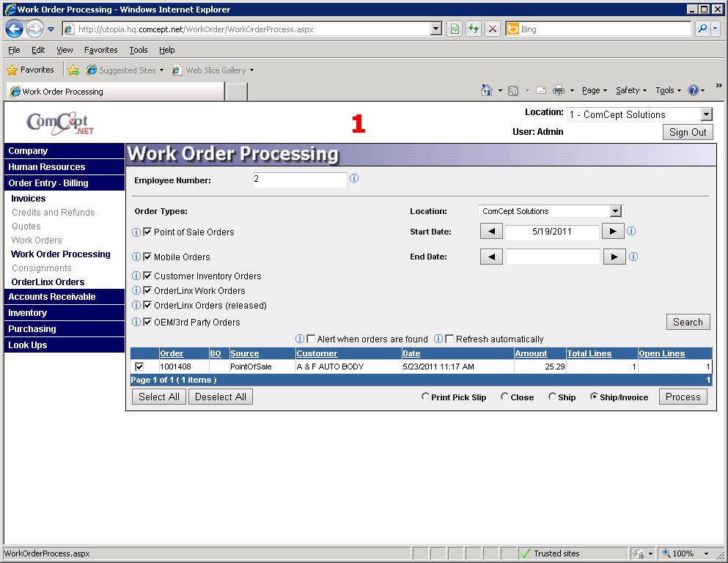Click in the Employee Number field

(299, 180)
